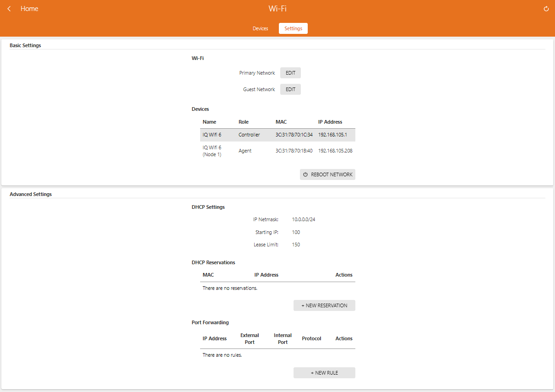Click the Protocol column header
Viewport: 555px width, 392px height.
(x=311, y=338)
